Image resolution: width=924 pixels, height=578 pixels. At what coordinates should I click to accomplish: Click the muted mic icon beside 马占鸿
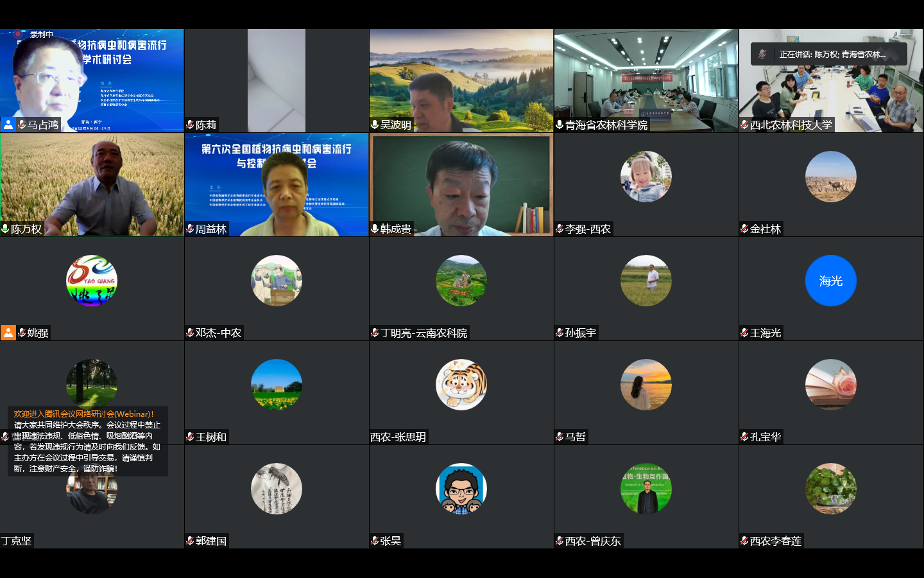point(21,125)
